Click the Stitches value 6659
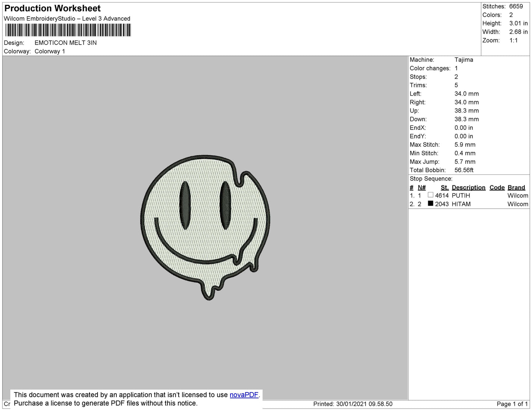This screenshot has height=411, width=532. click(x=516, y=6)
